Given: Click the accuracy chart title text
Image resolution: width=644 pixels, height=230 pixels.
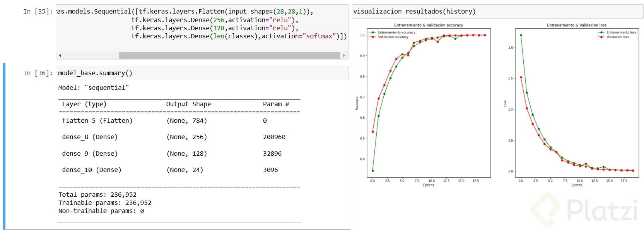Looking at the screenshot, I should [429, 25].
